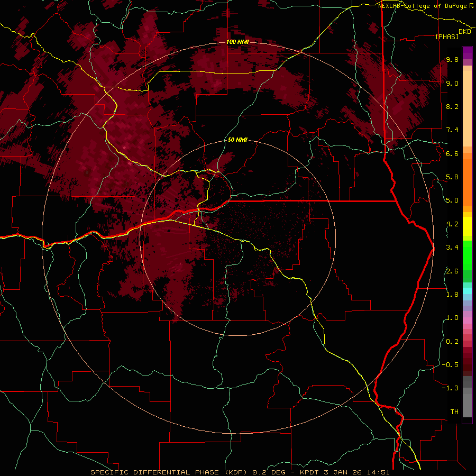Click the 50 NMI range ring label

point(237,140)
